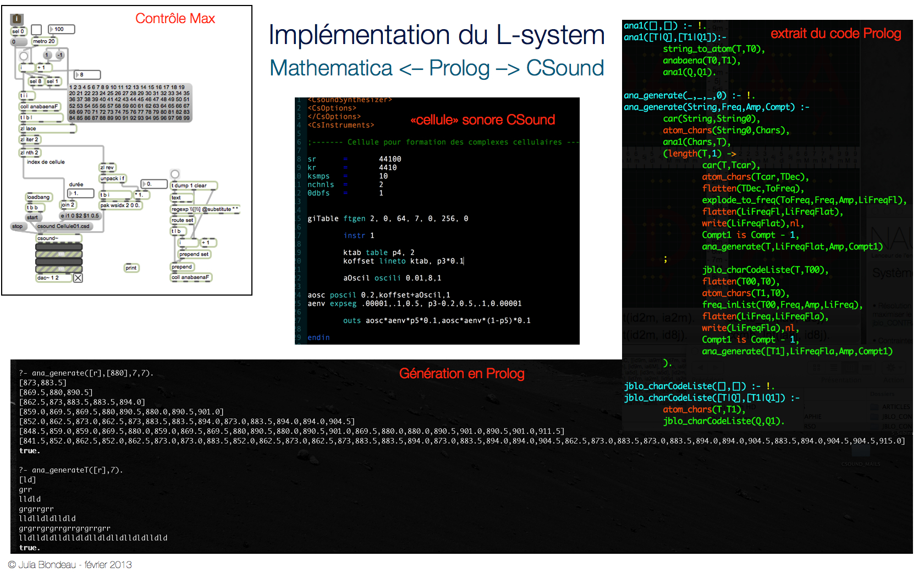Select the 'pak wsidx 2 0 0.' object

pyautogui.click(x=120, y=205)
